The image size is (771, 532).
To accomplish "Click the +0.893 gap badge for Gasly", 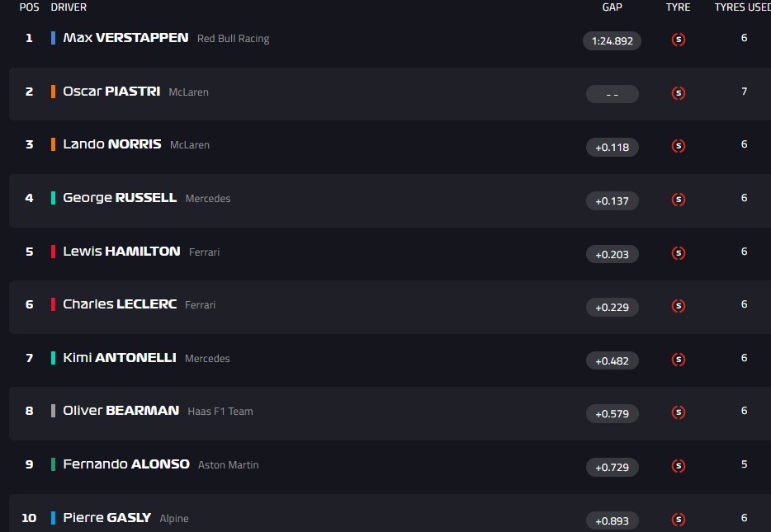I will (612, 520).
